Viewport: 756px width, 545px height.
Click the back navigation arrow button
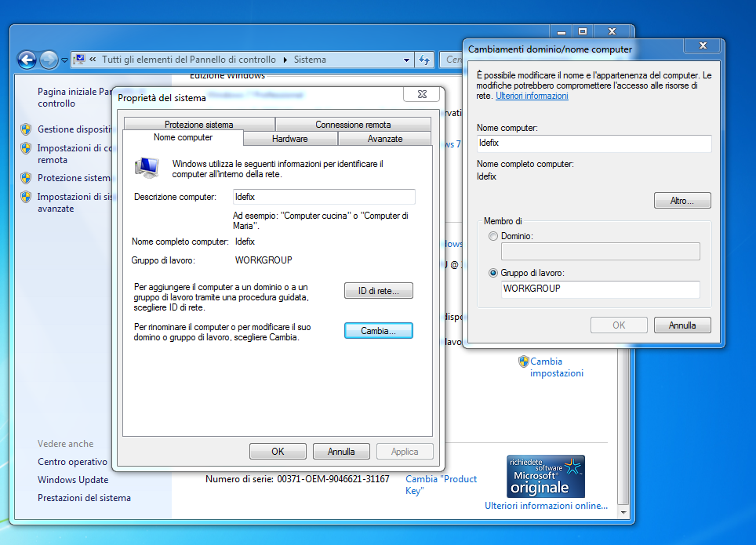click(x=27, y=60)
